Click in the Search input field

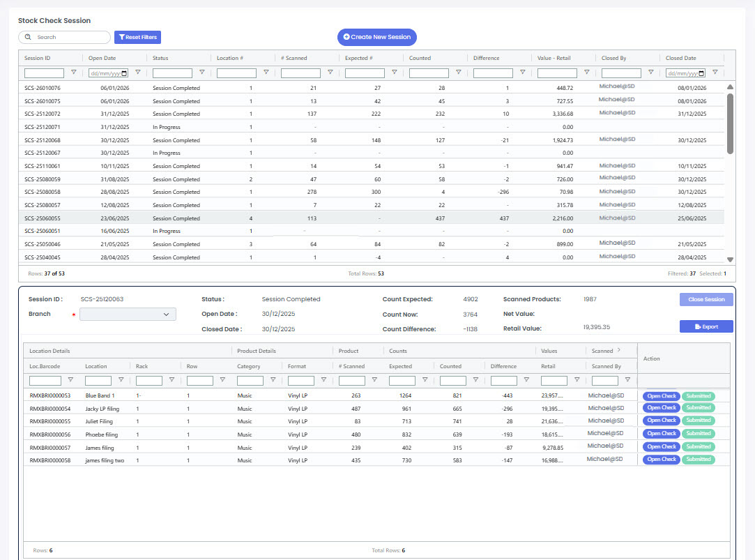70,37
